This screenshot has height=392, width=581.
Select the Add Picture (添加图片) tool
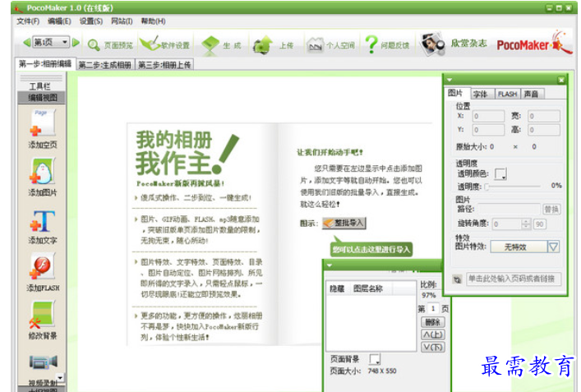[43, 175]
